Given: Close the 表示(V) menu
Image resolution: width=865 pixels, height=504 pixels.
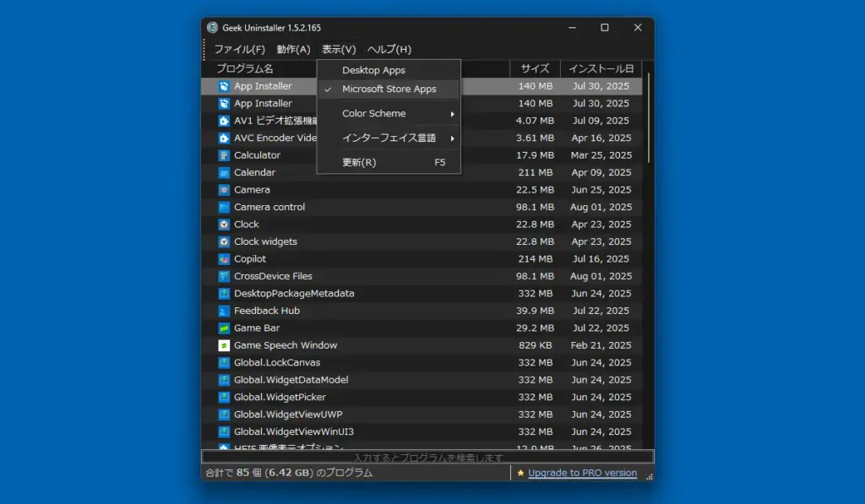Looking at the screenshot, I should (339, 49).
